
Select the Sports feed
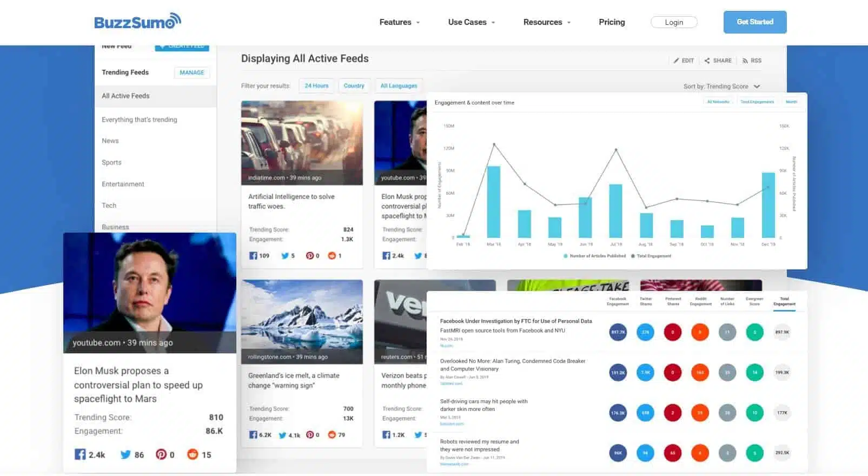(111, 162)
